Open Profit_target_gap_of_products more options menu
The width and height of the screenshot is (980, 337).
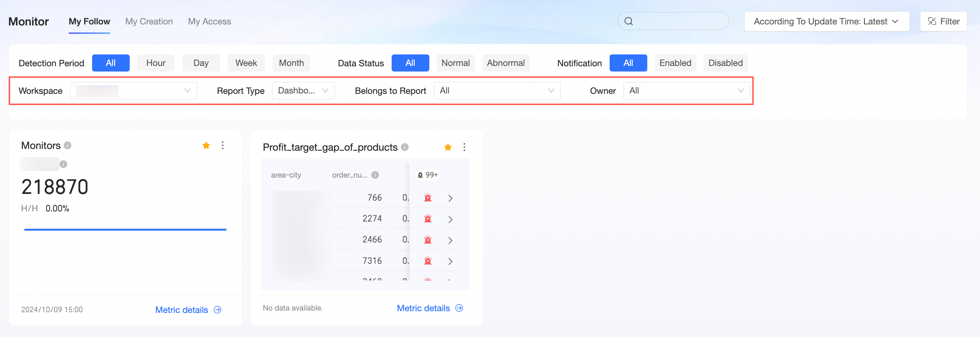(x=464, y=147)
